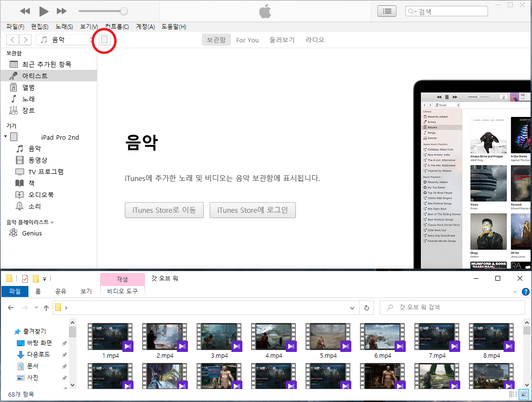The height and width of the screenshot is (402, 532).
Task: Switch to the 둘러보기 tab
Action: coord(282,39)
